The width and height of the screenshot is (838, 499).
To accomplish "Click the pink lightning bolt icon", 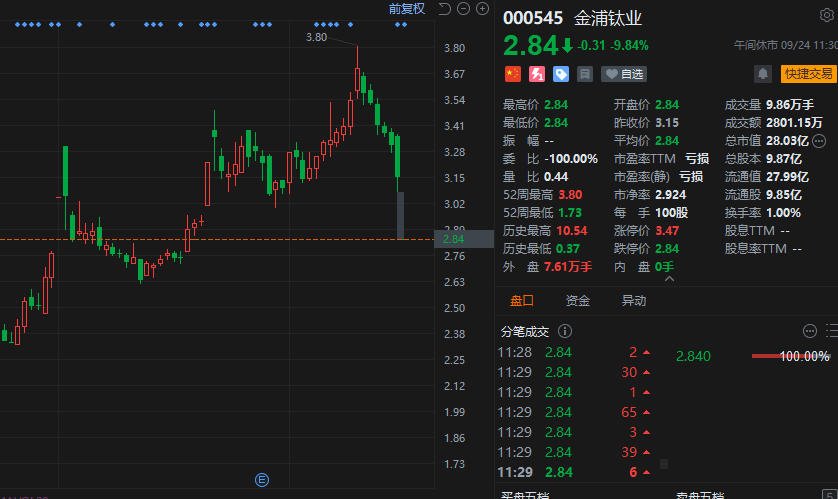I will pyautogui.click(x=536, y=74).
